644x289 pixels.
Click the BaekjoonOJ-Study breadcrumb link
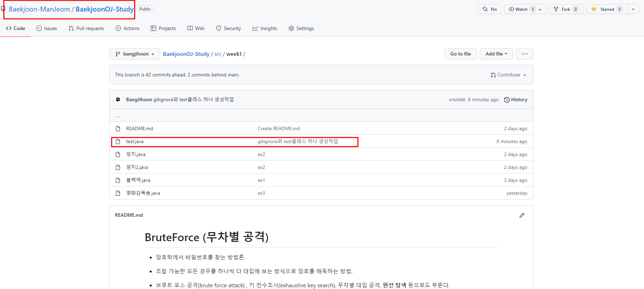click(x=186, y=54)
